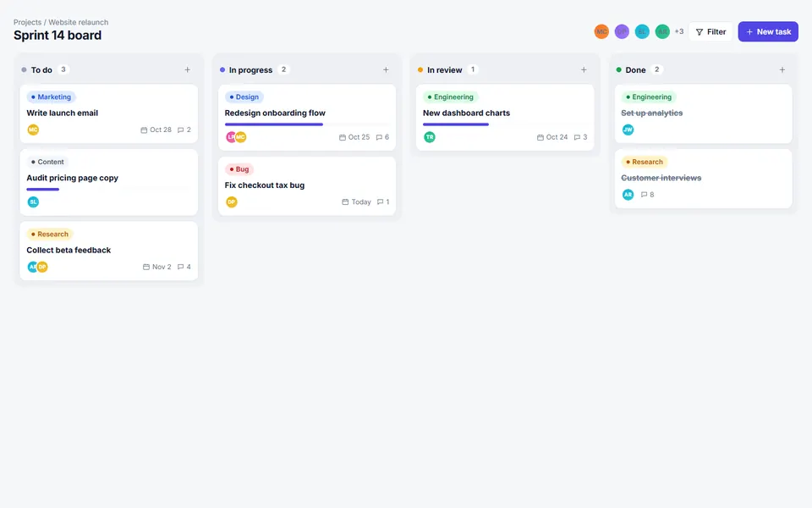Open the completed Customer interviews card title
The height and width of the screenshot is (508, 812).
(661, 178)
